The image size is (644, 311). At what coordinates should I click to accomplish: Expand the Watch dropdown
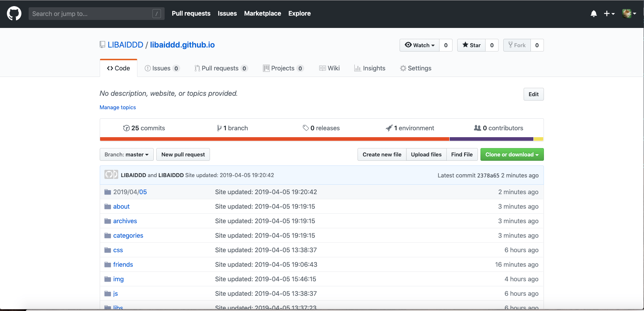click(420, 45)
